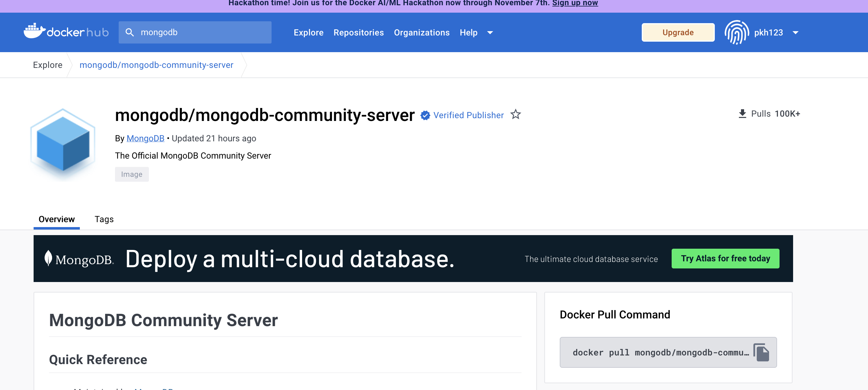Click the Upgrade button
868x390 pixels.
[x=678, y=32]
